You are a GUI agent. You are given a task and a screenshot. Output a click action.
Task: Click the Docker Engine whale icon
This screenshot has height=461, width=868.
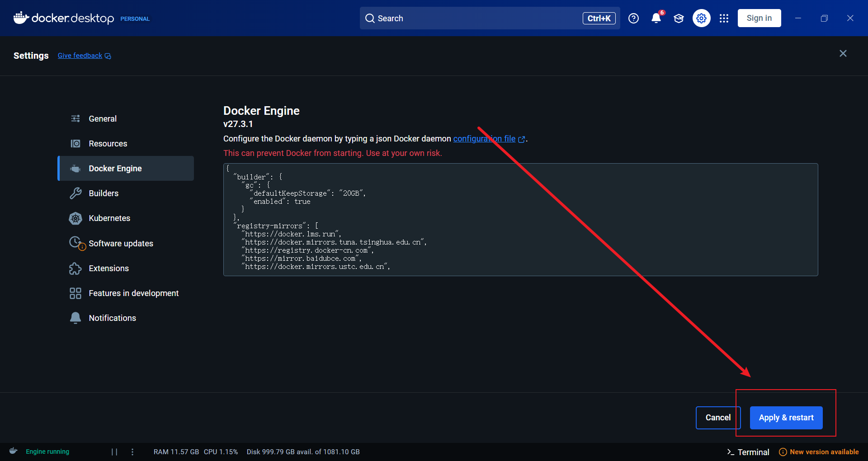click(x=75, y=169)
